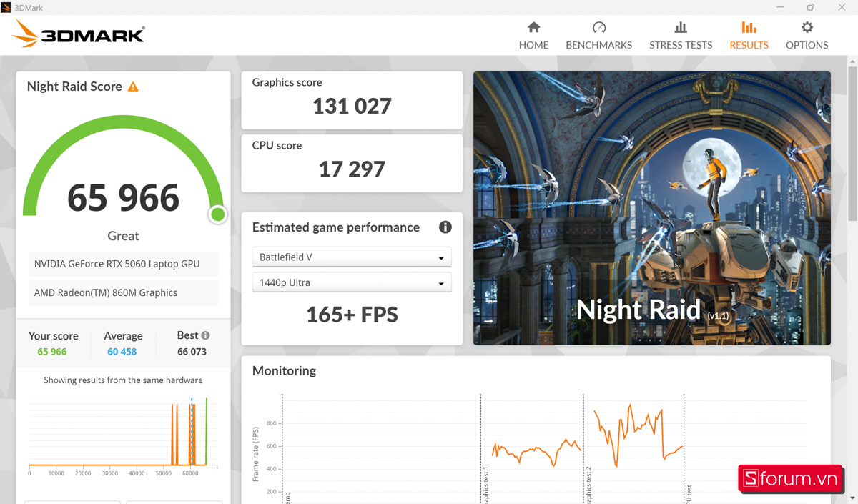The image size is (858, 504).
Task: Select the CPU score value 17 297
Action: coord(352,169)
